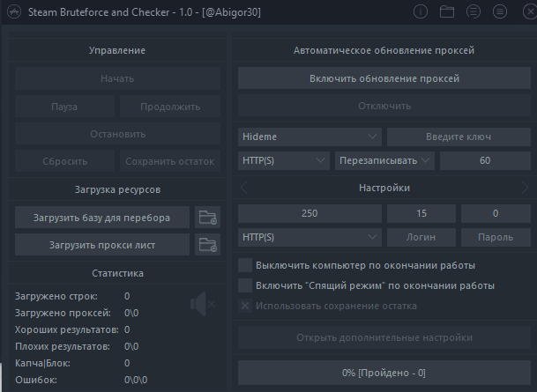Image resolution: width=537 pixels, height=392 pixels.
Task: Click Загрузить прокси лист button
Action: (x=102, y=245)
